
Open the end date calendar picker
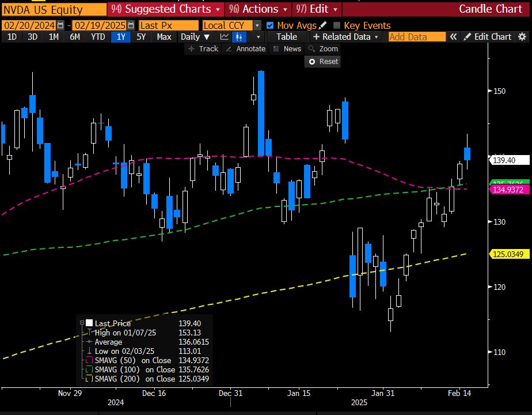131,25
